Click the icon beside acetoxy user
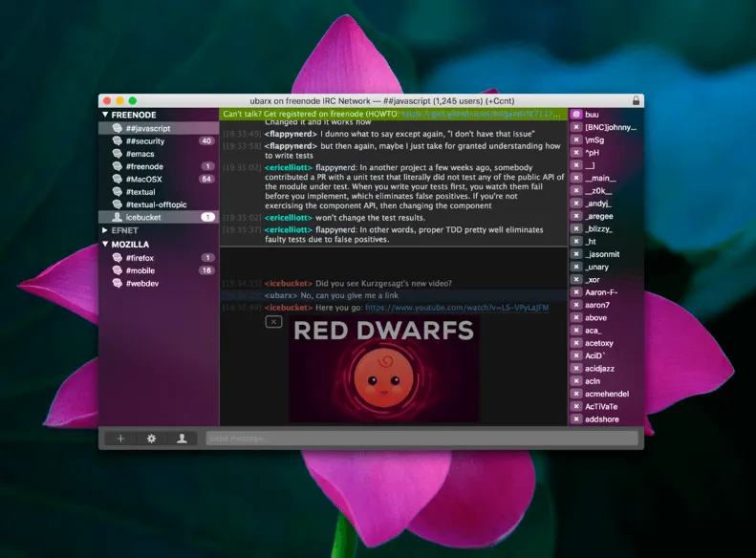This screenshot has height=558, width=756. pyautogui.click(x=576, y=343)
